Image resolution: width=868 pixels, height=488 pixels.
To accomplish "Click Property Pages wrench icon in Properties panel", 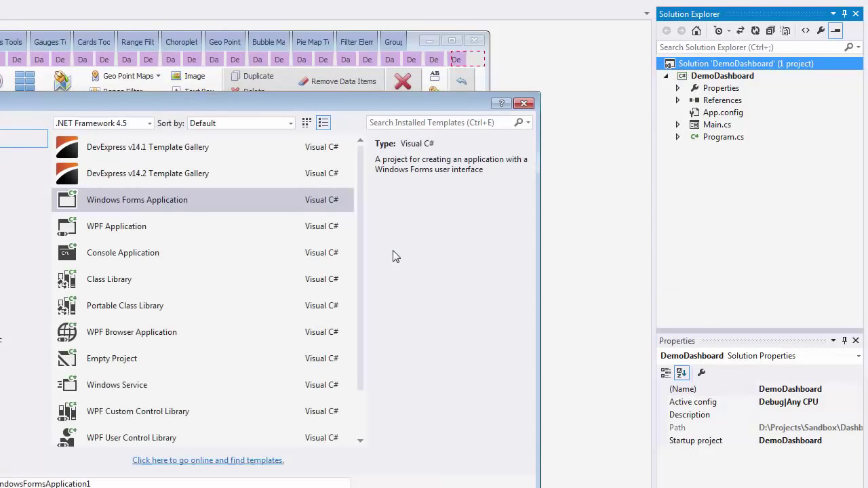I will (x=702, y=373).
